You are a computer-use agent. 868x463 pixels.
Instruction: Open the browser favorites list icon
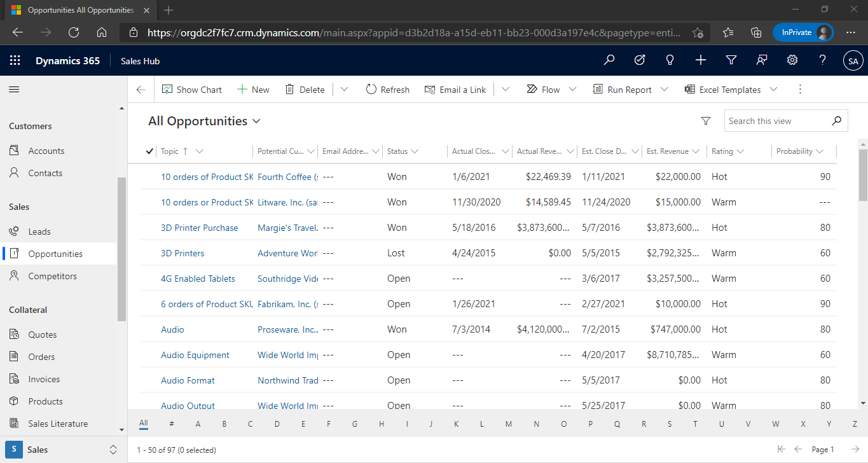coord(728,32)
